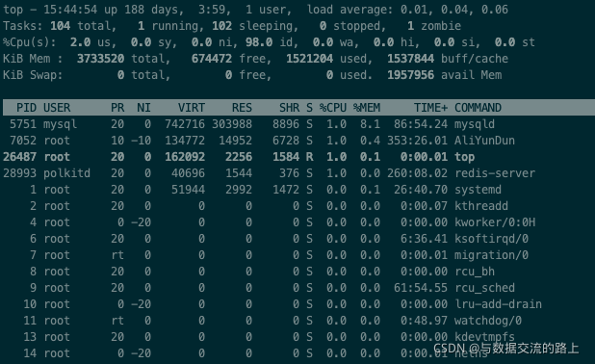595x364 pixels.
Task: Select the ksoftirqd/0 command name
Action: [x=491, y=239]
